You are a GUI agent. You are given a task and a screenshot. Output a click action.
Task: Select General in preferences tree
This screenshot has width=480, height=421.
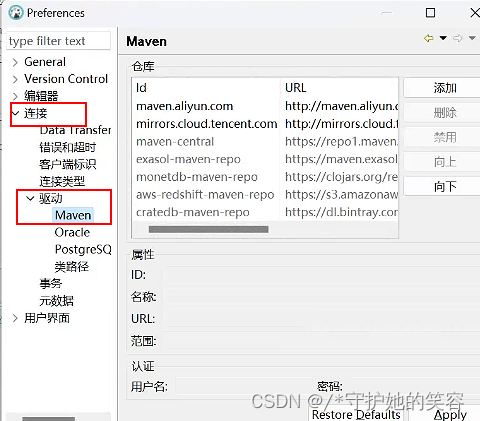[x=45, y=62]
